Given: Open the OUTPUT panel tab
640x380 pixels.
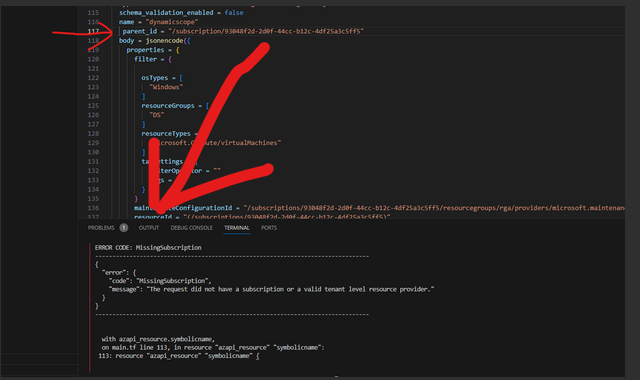Looking at the screenshot, I should click(x=149, y=228).
